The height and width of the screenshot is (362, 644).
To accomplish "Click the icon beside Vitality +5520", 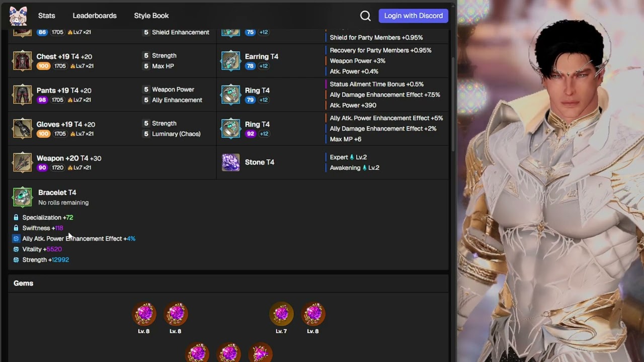I will 16,249.
